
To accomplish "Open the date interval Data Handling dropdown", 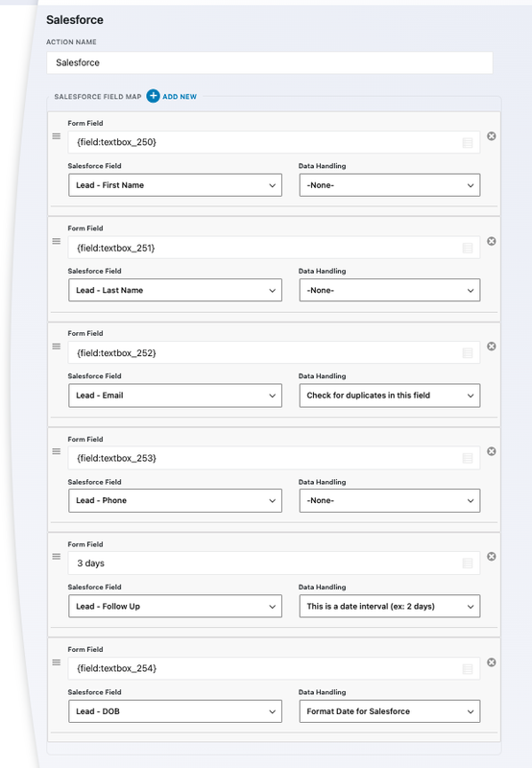I will [x=390, y=606].
